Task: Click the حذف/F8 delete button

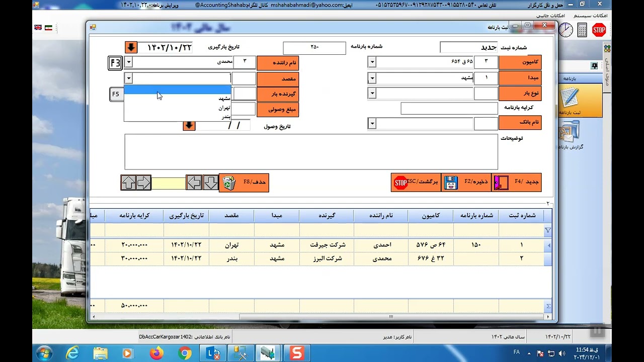Action: pos(244,182)
